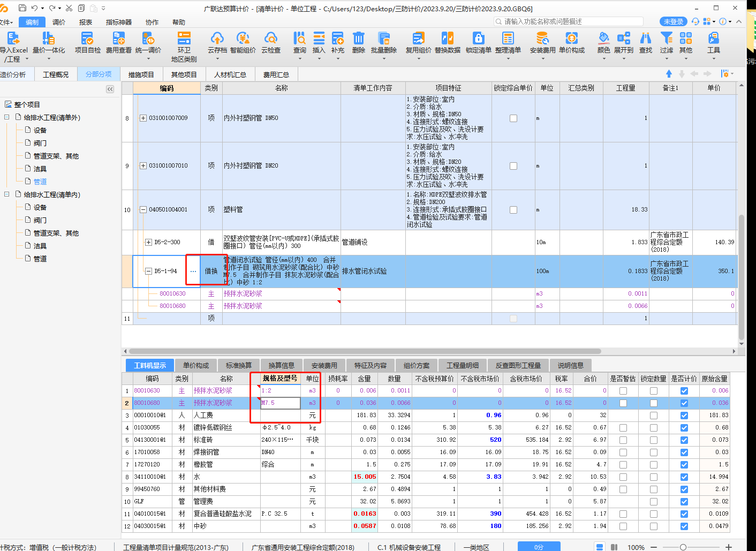Viewport: 756px width, 551px height.
Task: Toggle 锁定数量 checkbox for 橡胶管 row
Action: pos(654,465)
